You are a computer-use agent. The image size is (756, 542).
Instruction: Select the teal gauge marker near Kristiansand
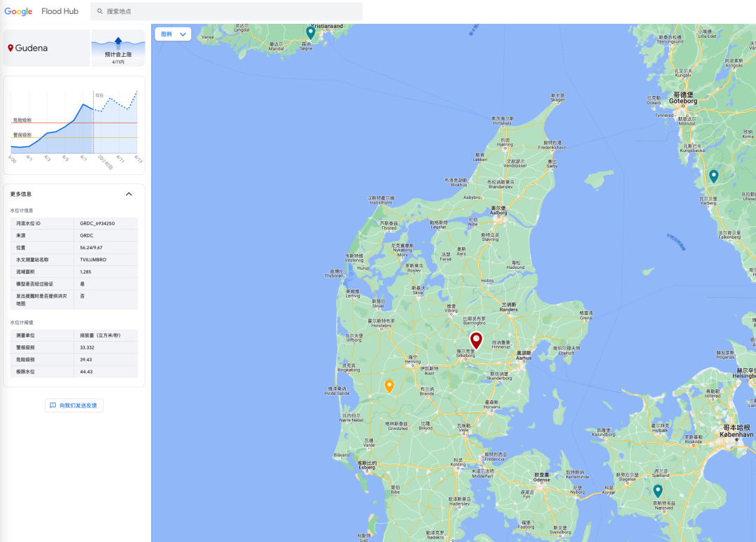tap(311, 33)
